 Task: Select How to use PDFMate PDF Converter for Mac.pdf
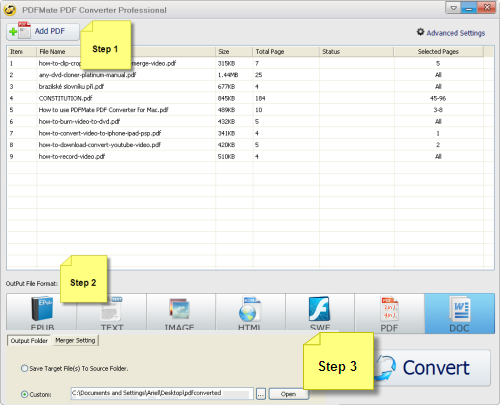pos(250,110)
